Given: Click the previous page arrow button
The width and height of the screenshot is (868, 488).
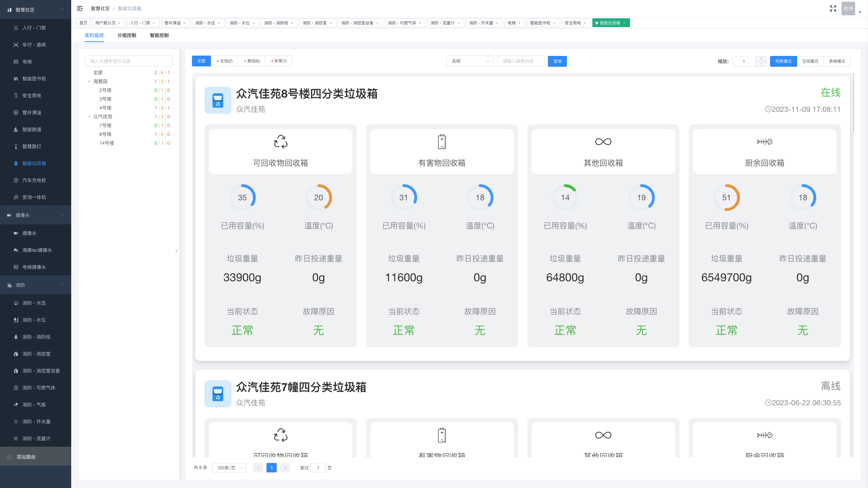Looking at the screenshot, I should coord(258,468).
